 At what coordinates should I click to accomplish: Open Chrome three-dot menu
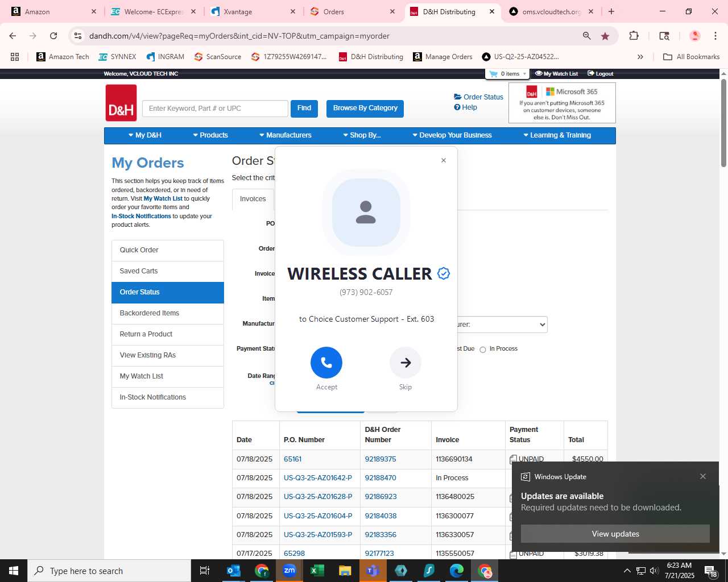715,36
